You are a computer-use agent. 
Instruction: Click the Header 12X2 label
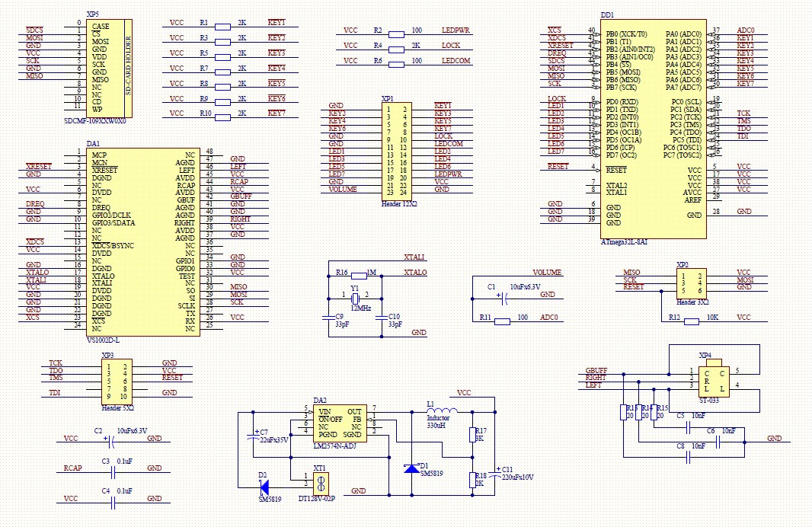399,204
